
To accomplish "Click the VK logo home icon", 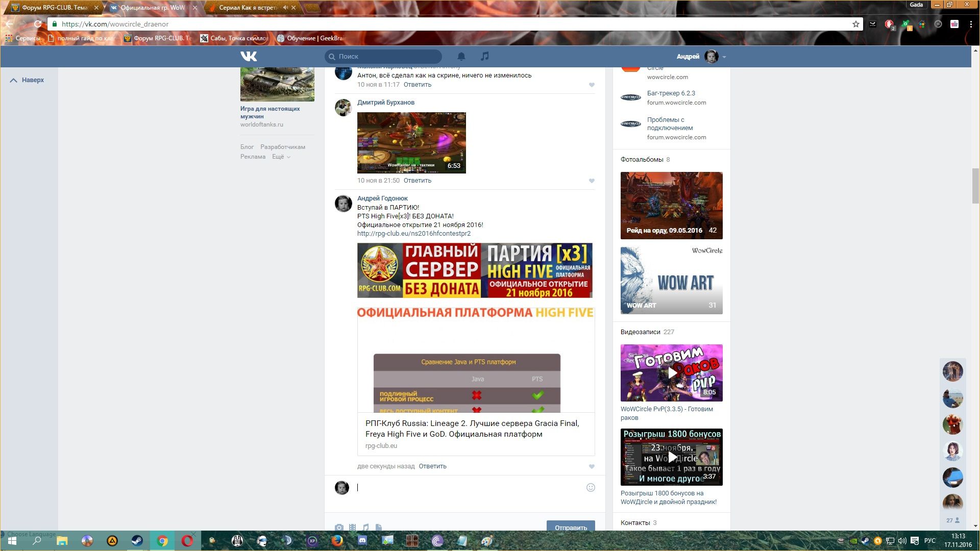I will [x=249, y=56].
